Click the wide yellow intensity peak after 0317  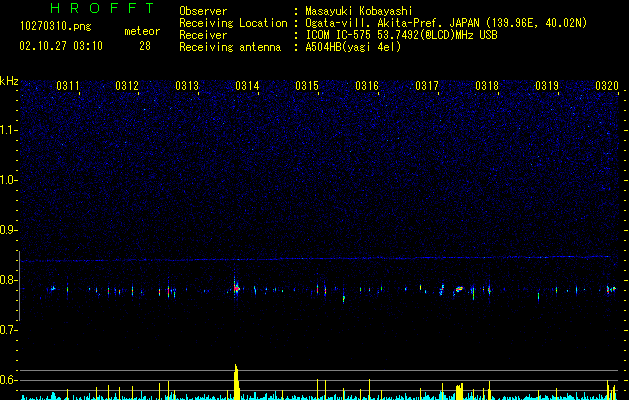click(459, 392)
